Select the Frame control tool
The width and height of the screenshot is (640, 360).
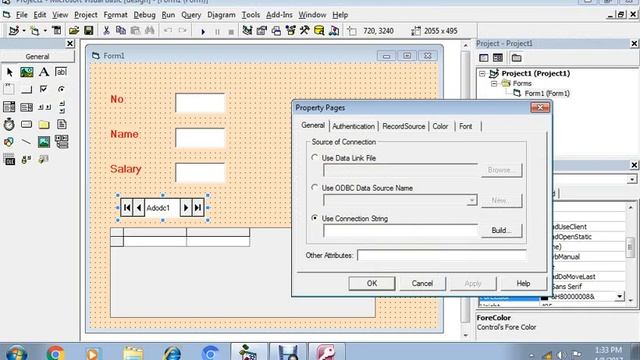9,89
